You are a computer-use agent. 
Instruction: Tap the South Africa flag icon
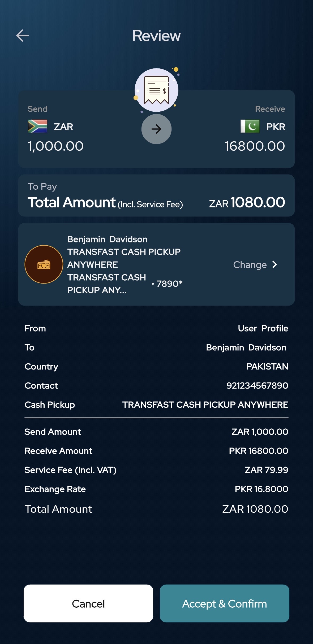(38, 127)
